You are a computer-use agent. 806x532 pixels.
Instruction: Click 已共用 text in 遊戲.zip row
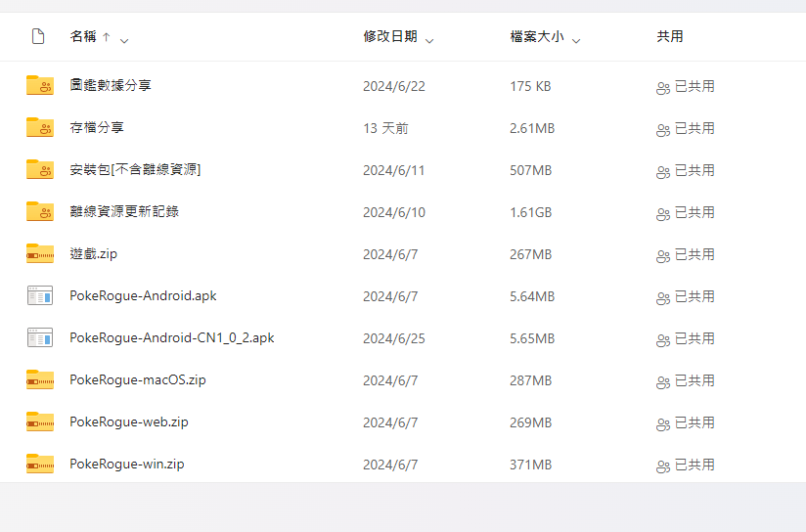click(x=694, y=254)
